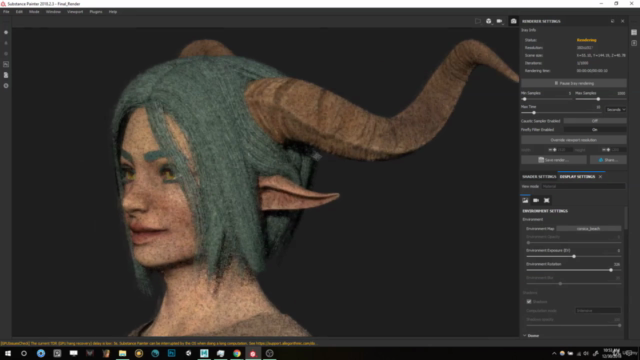640x360 pixels.
Task: Click the GPU TDR warning message in status bar
Action: point(158,343)
